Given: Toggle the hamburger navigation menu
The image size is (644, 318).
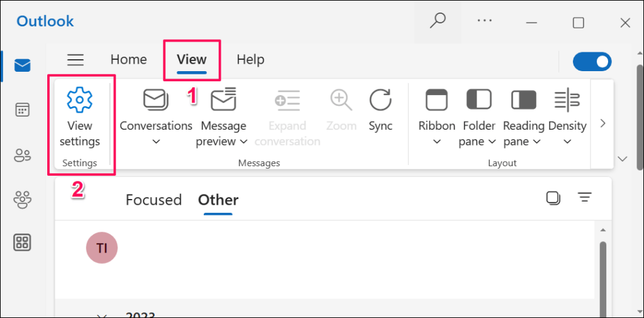Looking at the screenshot, I should click(x=75, y=60).
